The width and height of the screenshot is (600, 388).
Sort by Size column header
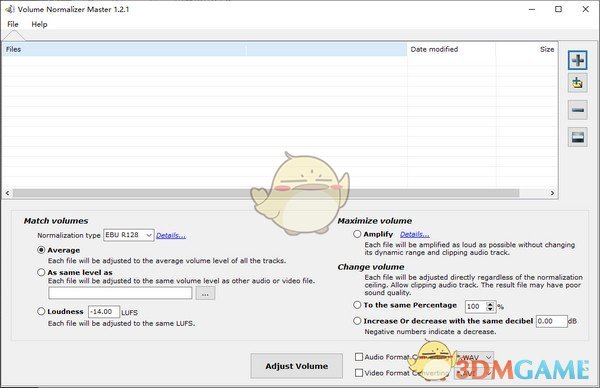pyautogui.click(x=527, y=49)
